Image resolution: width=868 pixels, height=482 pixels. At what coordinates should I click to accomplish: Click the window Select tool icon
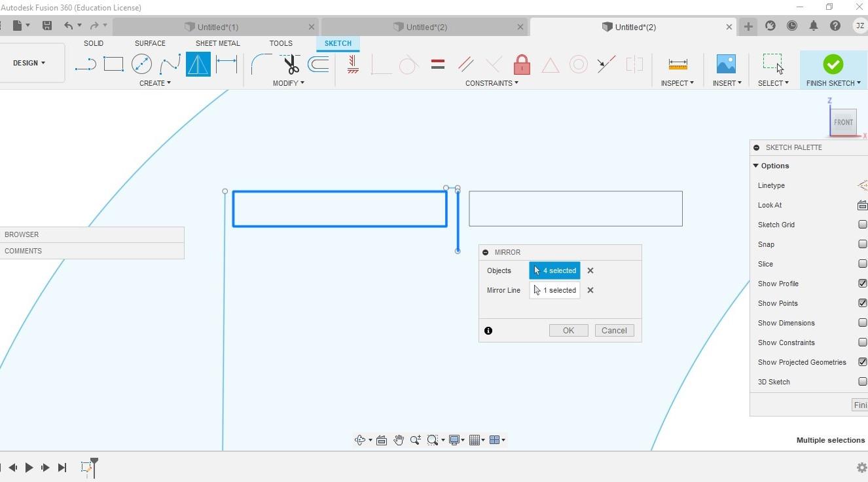click(773, 64)
